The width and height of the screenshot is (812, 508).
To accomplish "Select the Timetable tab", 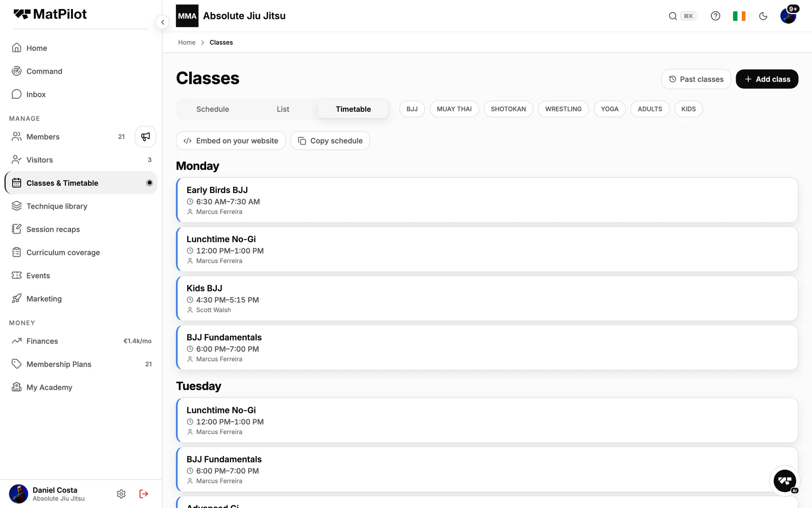I will (353, 109).
